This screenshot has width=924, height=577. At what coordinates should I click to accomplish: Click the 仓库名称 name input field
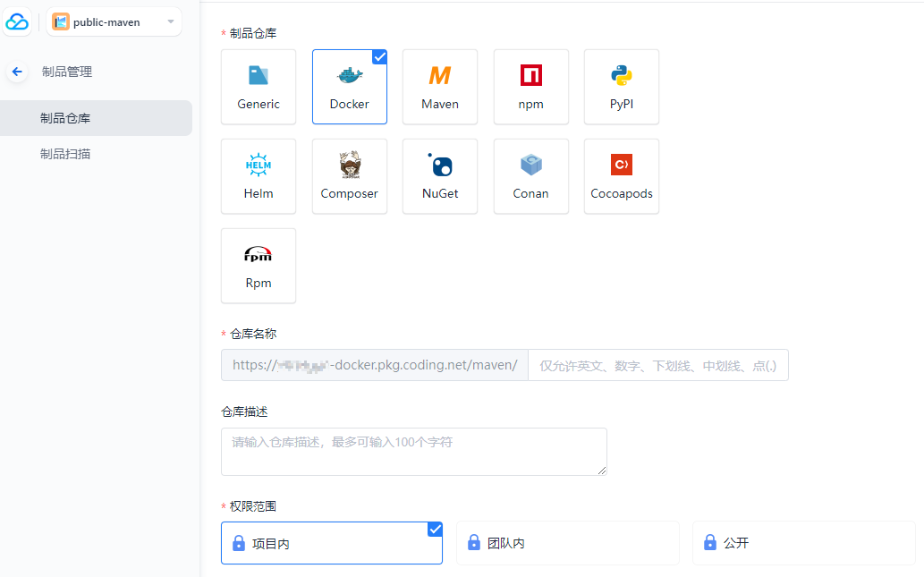coord(658,365)
